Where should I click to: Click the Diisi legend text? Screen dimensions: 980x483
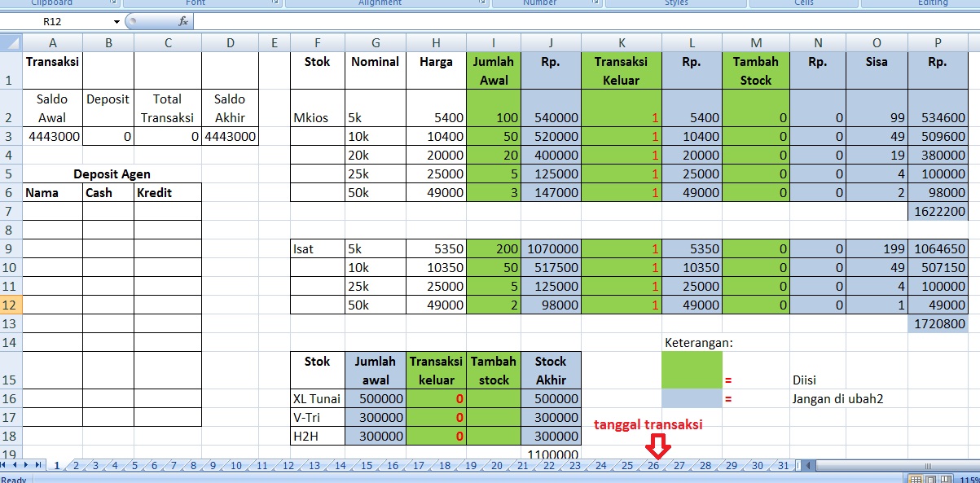(x=805, y=380)
